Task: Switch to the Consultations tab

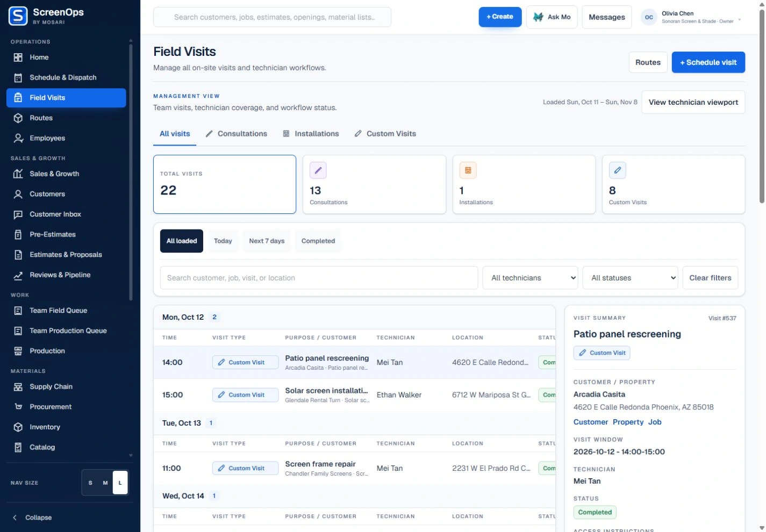Action: [237, 134]
